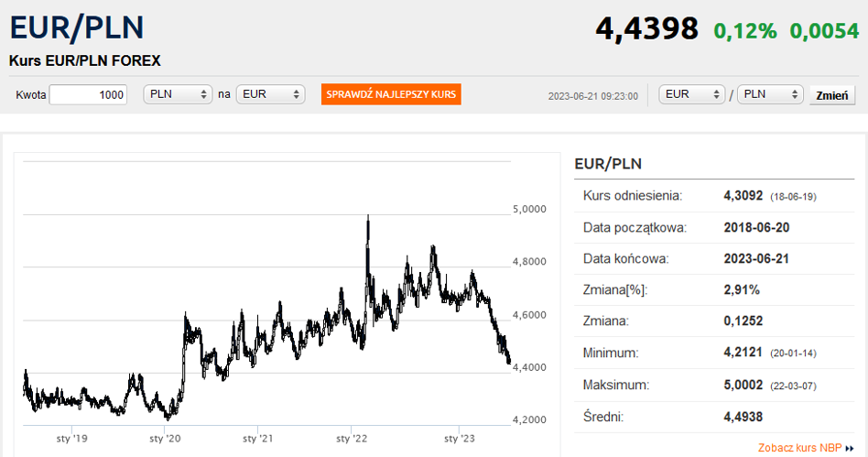The height and width of the screenshot is (457, 868).
Task: Click the sty '21 axis label
Action: coord(258,438)
